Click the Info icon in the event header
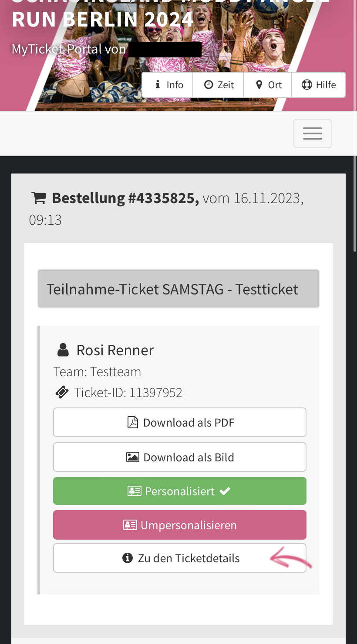Viewport: 357px width, 644px height. pyautogui.click(x=157, y=84)
